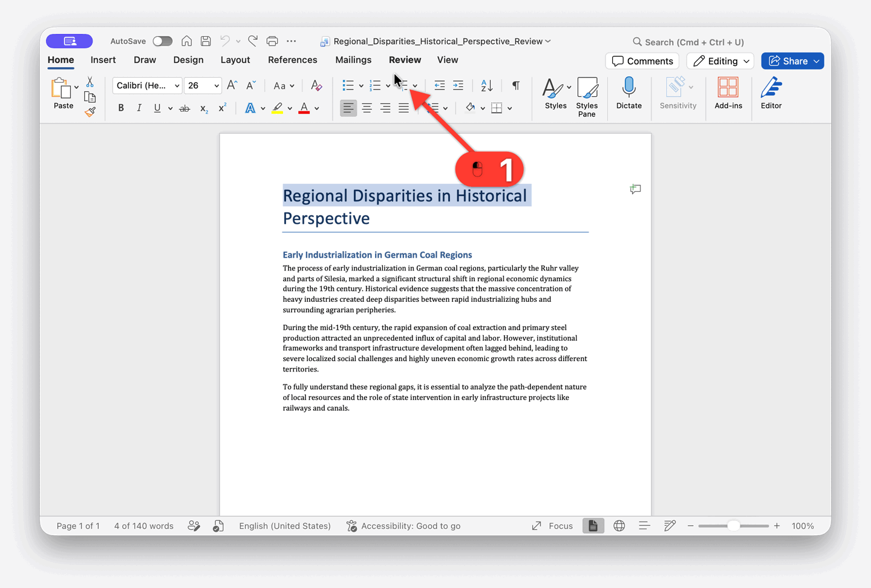Open the Layout tab
Image resolution: width=871 pixels, height=588 pixels.
(x=235, y=60)
